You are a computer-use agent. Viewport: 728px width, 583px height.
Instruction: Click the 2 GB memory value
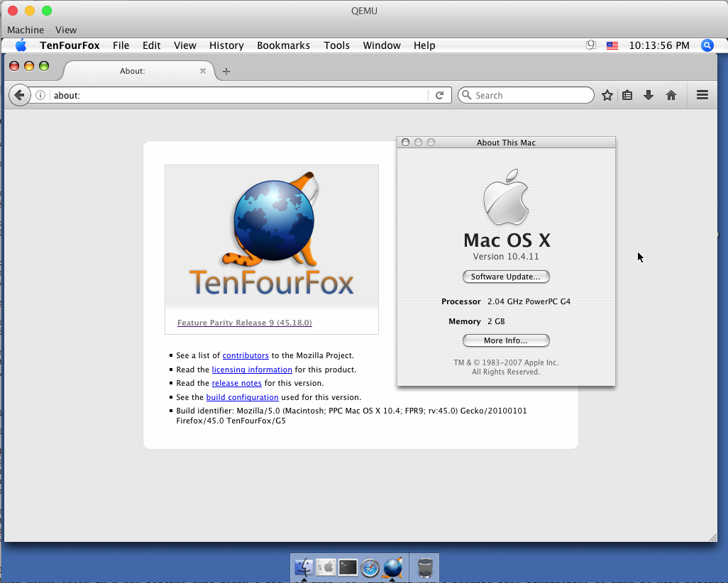pyautogui.click(x=496, y=322)
